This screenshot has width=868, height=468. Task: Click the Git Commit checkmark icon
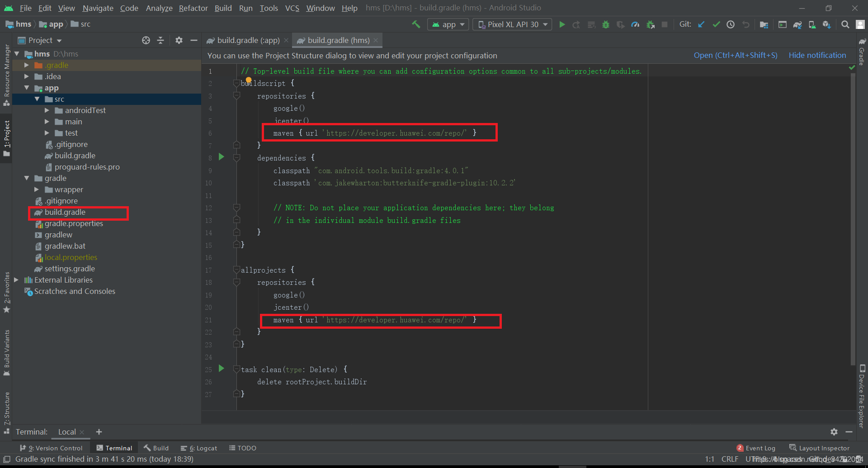click(x=716, y=24)
